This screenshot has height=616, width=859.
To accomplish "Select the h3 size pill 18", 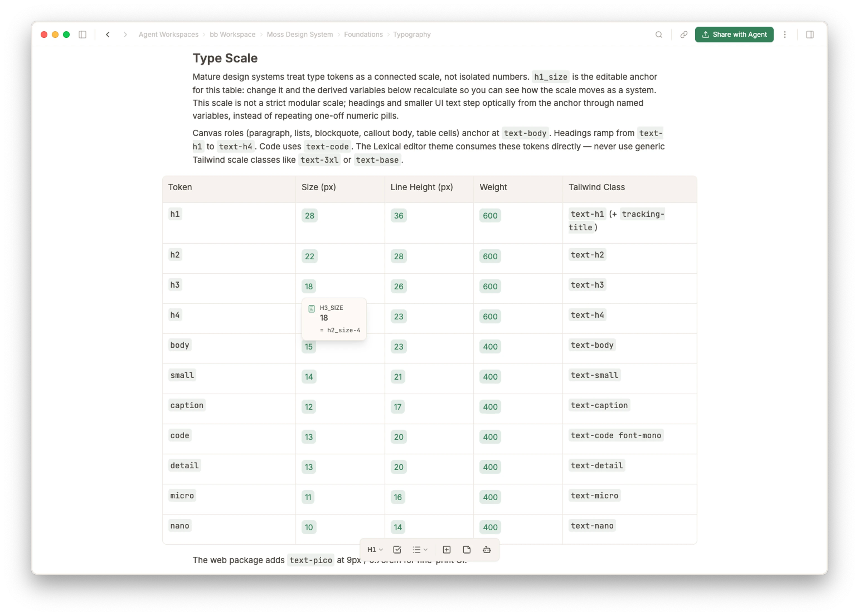I will (x=309, y=287).
